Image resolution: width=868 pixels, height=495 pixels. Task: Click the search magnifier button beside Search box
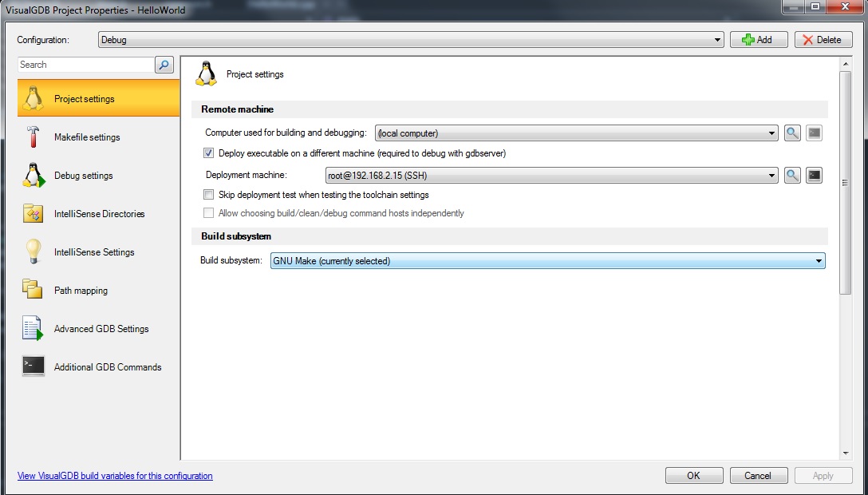(164, 65)
